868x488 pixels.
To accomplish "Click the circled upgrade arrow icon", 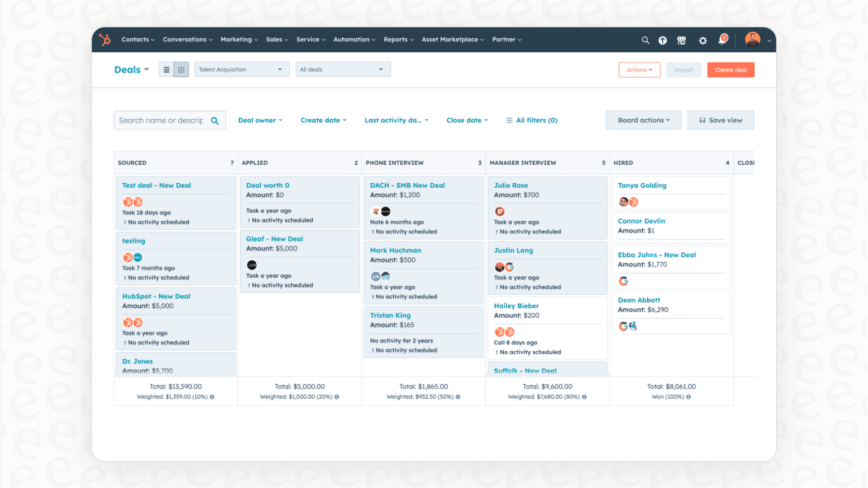I will 663,40.
